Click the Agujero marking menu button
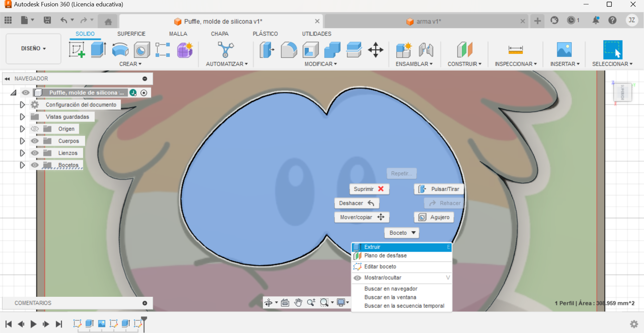The width and height of the screenshot is (644, 333). coord(434,217)
